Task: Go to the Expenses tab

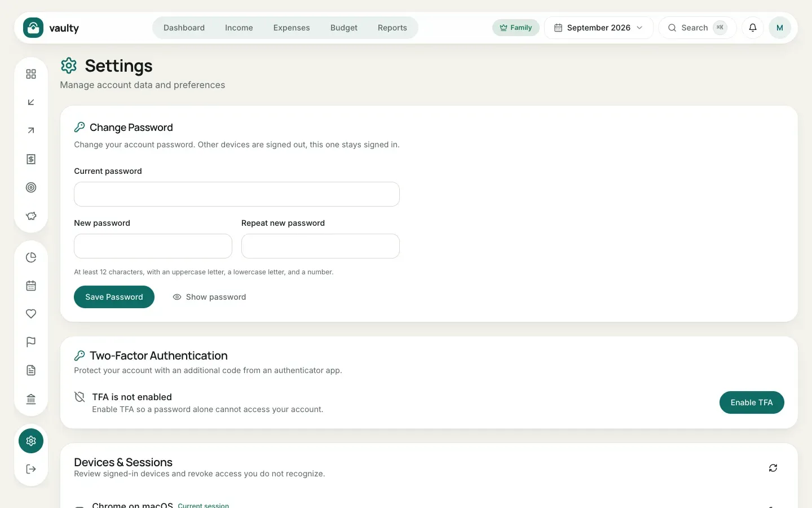Action: 292,28
